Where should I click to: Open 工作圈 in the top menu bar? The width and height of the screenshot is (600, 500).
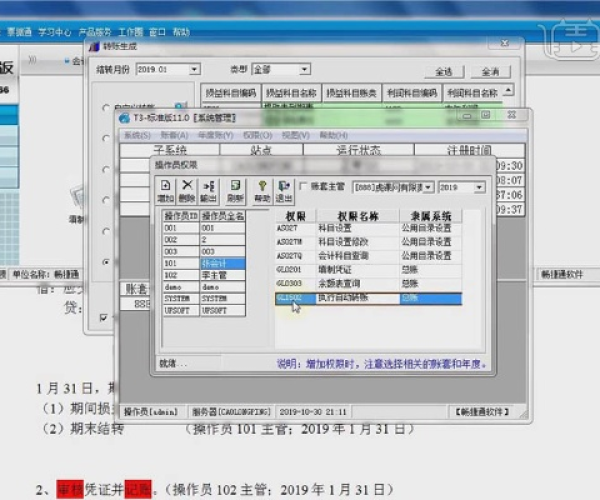[x=130, y=32]
